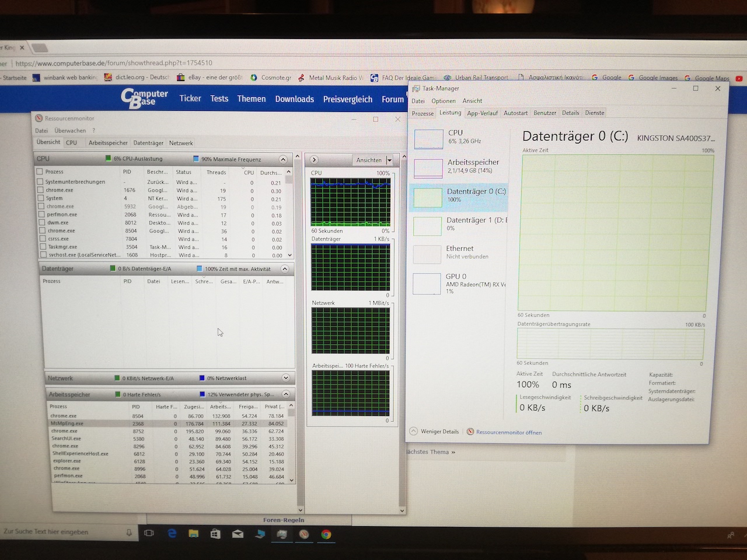The width and height of the screenshot is (747, 560).
Task: Switch to App-Verlauf tab
Action: click(483, 113)
